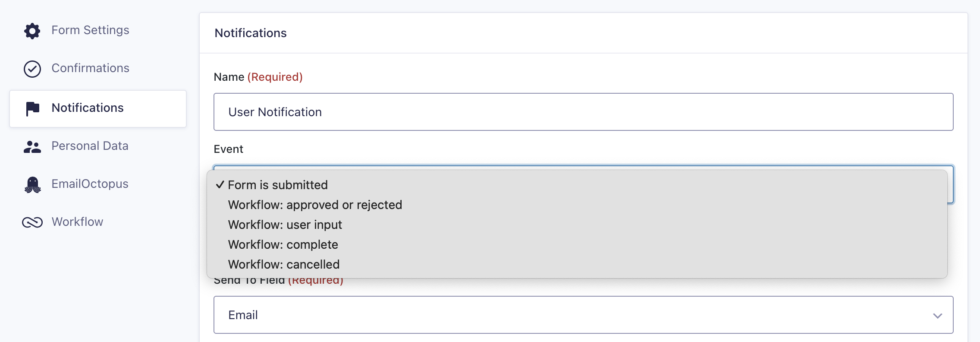Go to the Confirmations settings label

(x=90, y=68)
